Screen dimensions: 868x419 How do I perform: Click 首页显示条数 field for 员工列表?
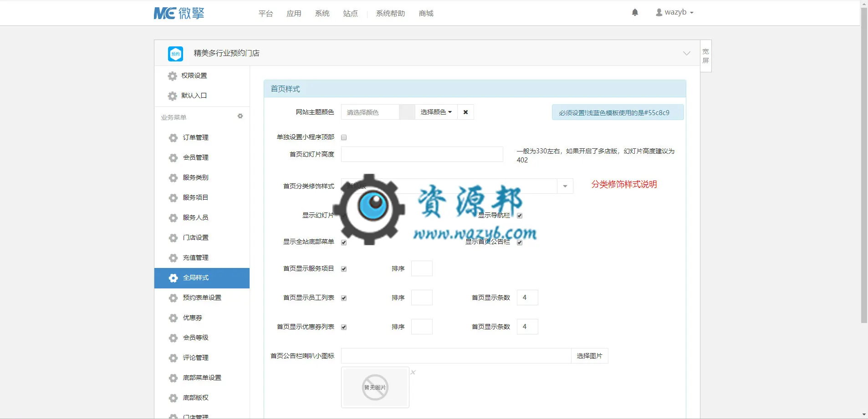click(x=527, y=298)
